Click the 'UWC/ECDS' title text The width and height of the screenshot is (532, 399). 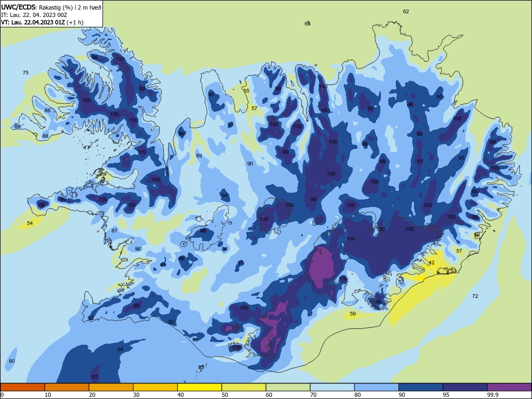pyautogui.click(x=19, y=7)
